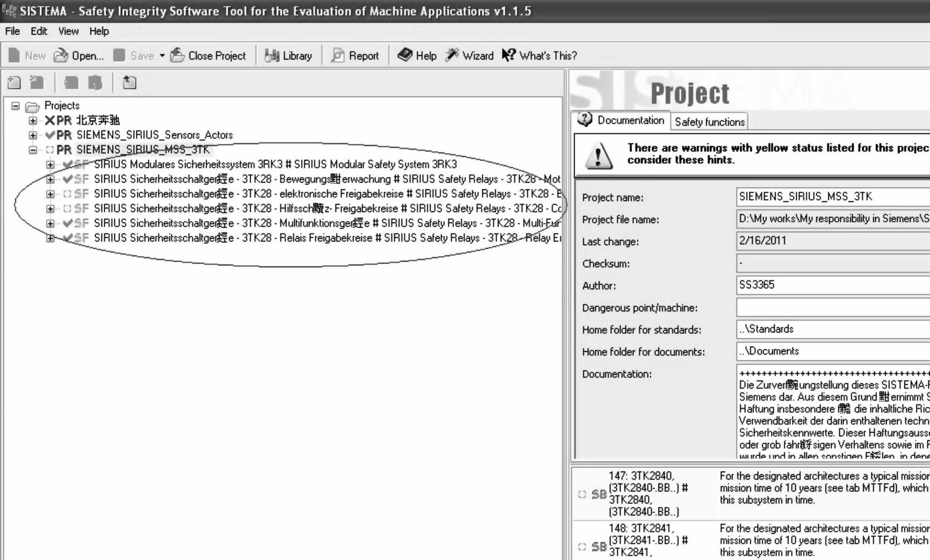Select SIRIUS Modular Safety System 3RK3 row
Screen dimensions: 930x560
pos(275,164)
